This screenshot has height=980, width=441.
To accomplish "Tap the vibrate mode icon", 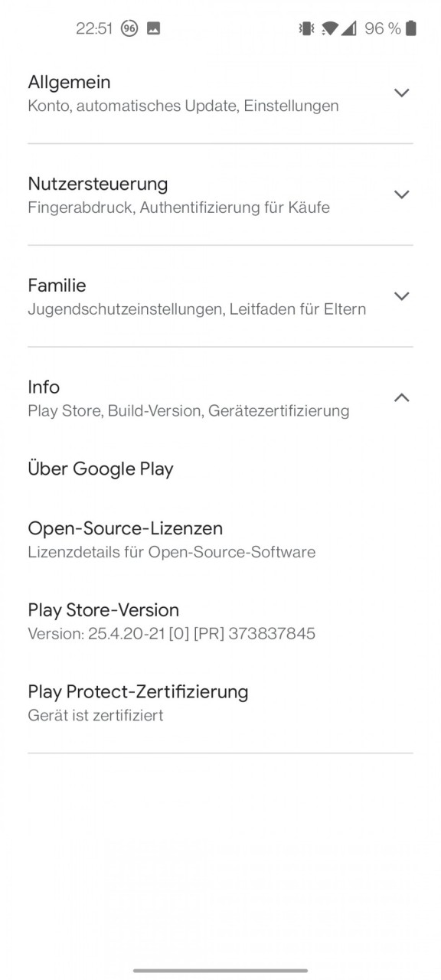I will [x=306, y=28].
